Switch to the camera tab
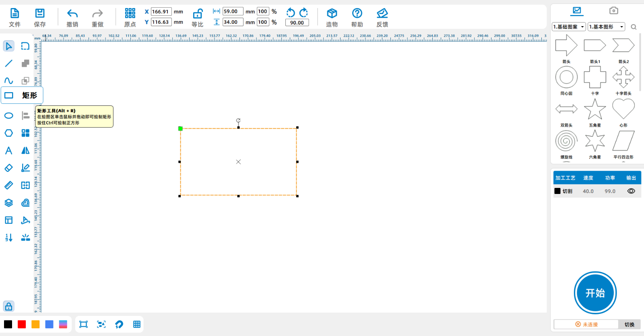Viewport: 644px width, 336px height. coord(613,11)
